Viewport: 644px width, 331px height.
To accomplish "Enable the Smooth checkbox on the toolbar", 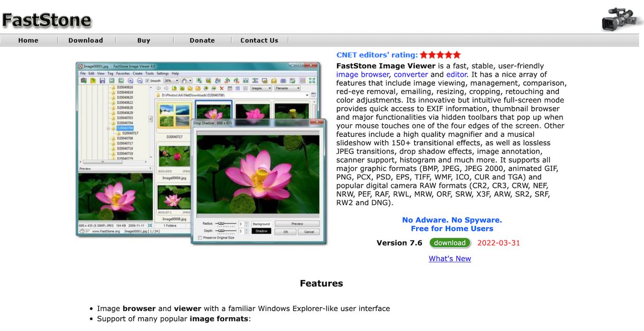I will (x=147, y=81).
